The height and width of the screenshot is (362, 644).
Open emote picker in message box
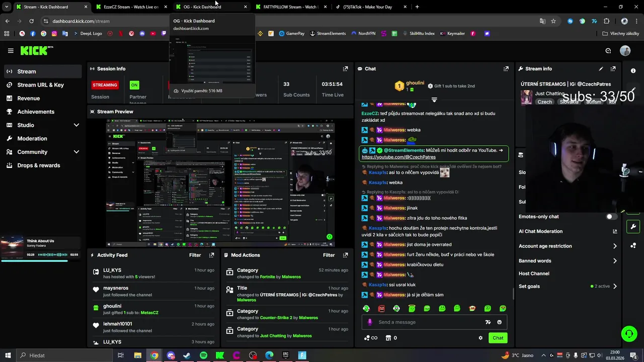(499, 322)
